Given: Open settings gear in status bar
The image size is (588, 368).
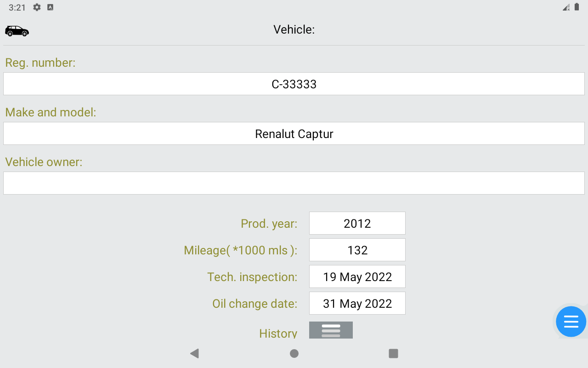Looking at the screenshot, I should tap(37, 7).
